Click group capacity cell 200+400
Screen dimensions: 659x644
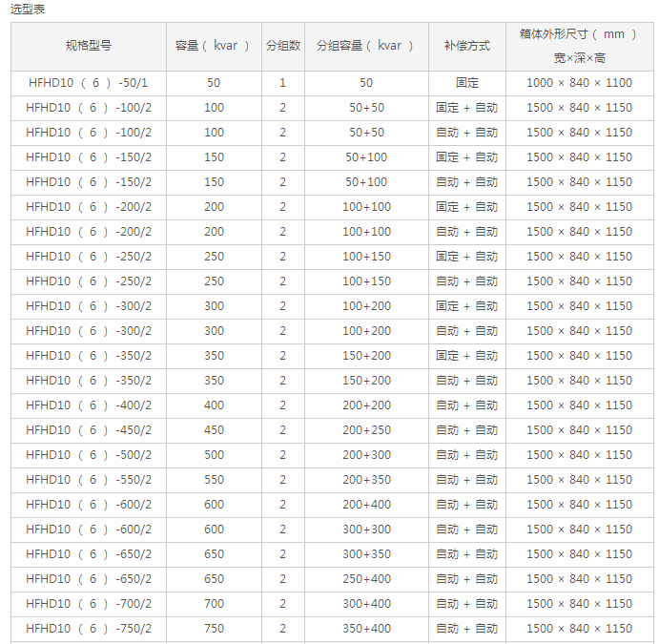coord(366,505)
